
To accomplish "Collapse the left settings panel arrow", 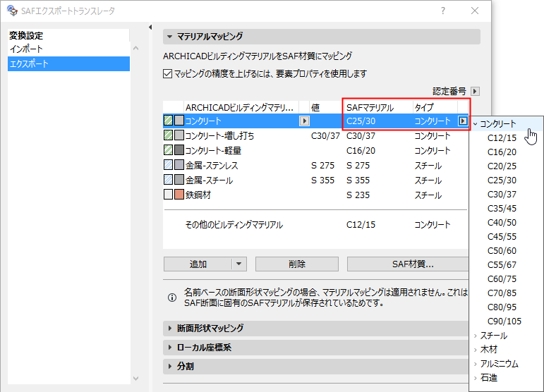I will click(x=150, y=27).
